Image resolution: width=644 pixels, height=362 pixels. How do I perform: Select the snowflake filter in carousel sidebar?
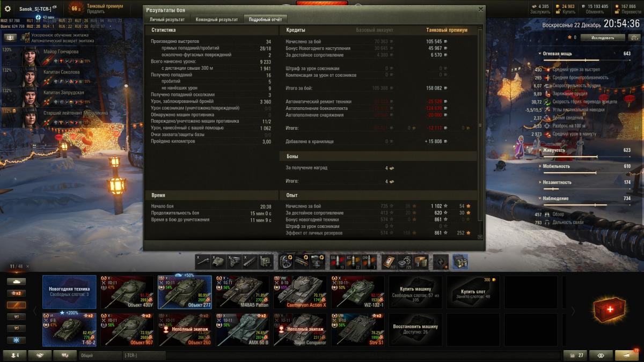(16, 341)
